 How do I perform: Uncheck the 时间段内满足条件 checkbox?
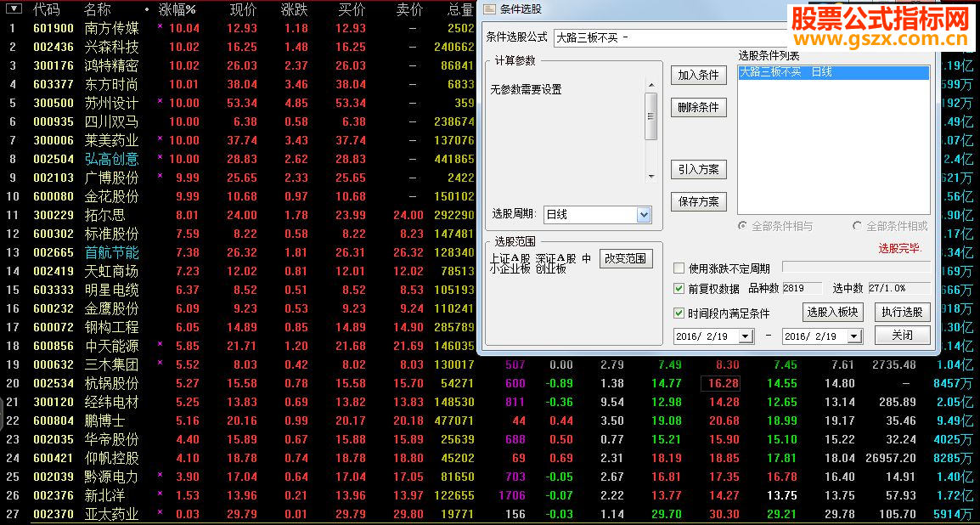(679, 313)
